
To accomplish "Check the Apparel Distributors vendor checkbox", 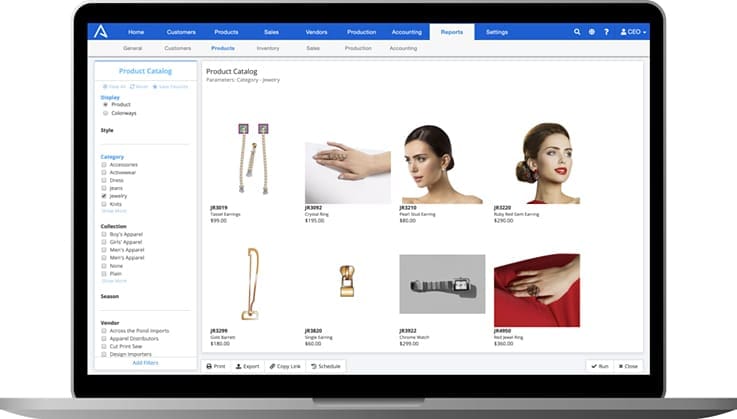I will 104,339.
